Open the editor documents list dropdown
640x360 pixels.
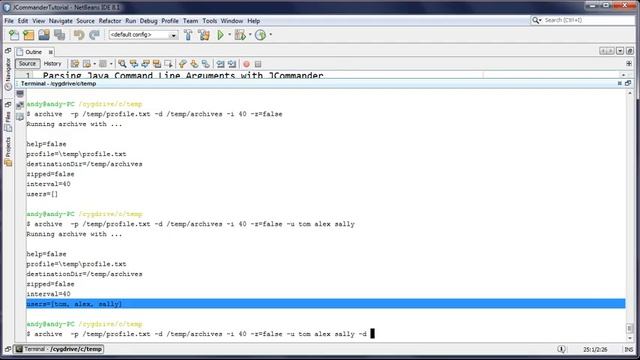tap(620, 51)
